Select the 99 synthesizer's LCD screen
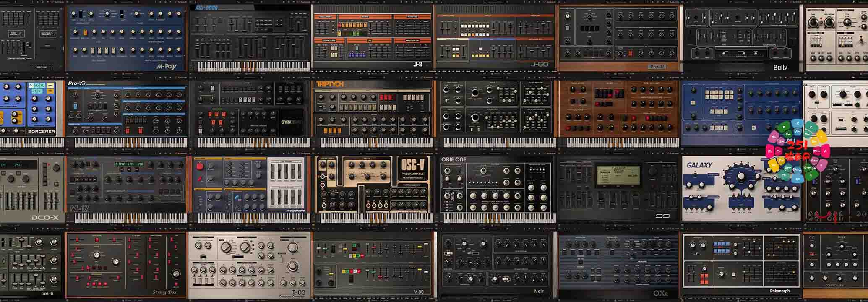 click(x=619, y=175)
